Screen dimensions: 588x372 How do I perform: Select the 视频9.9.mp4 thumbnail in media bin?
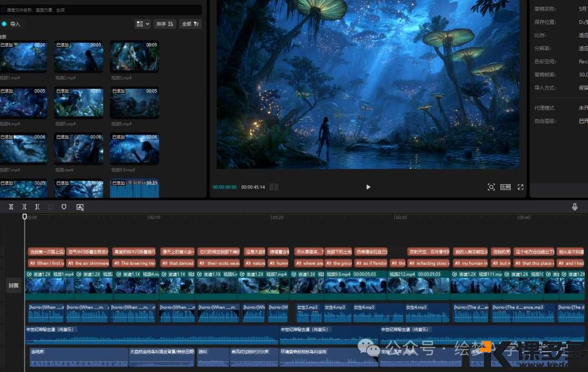tap(134, 149)
